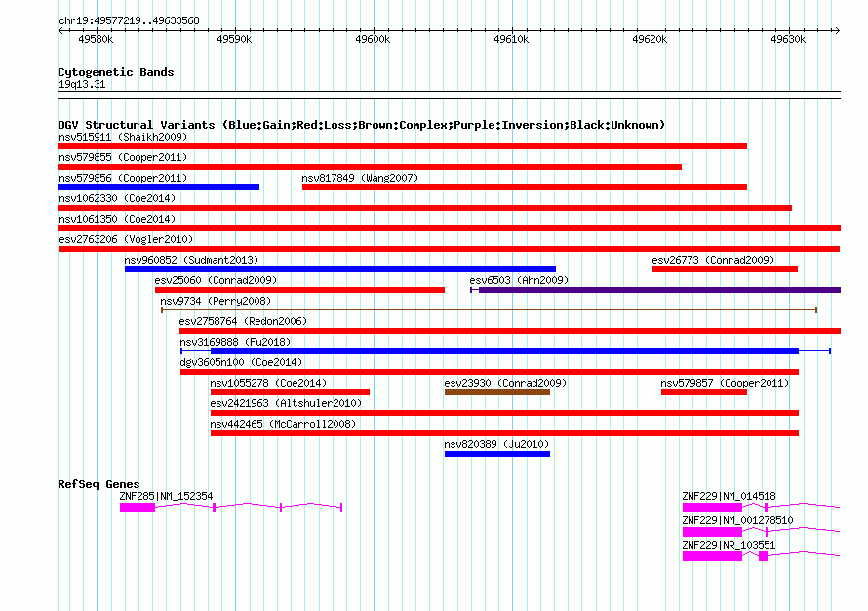868x611 pixels.
Task: Open the nsv820389 (Ju2010) label
Action: (496, 444)
